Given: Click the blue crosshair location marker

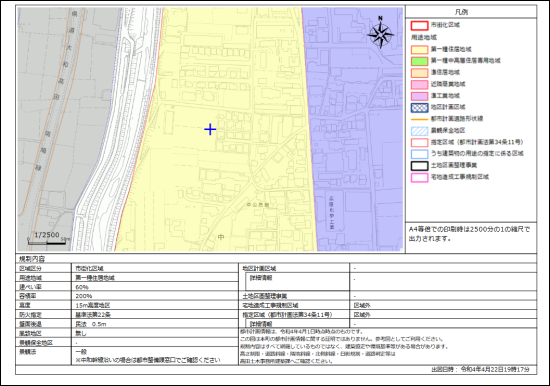Looking at the screenshot, I should pos(210,129).
